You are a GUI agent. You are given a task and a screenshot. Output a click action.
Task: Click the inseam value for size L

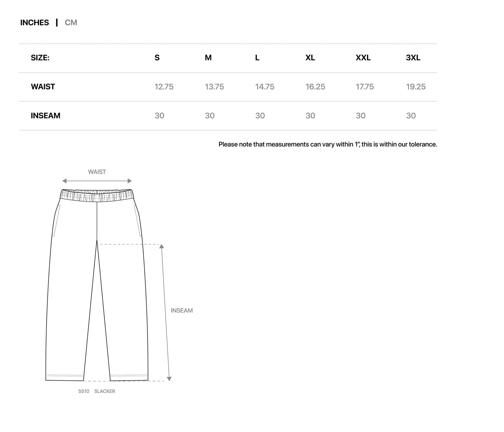[260, 116]
